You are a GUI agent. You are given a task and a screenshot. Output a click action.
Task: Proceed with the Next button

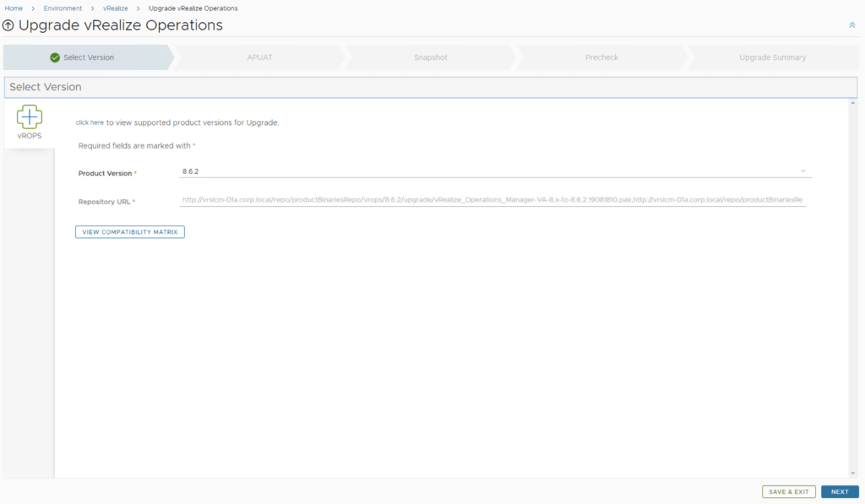pyautogui.click(x=839, y=491)
